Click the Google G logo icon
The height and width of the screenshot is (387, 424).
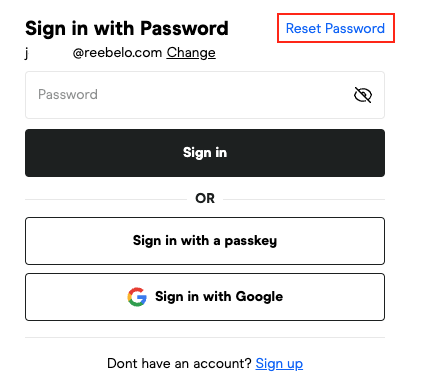(137, 297)
